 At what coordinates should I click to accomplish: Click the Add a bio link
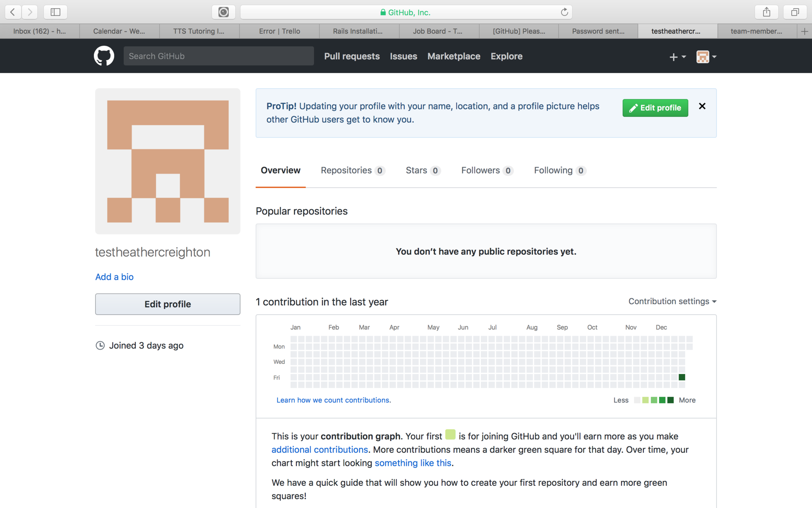114,277
